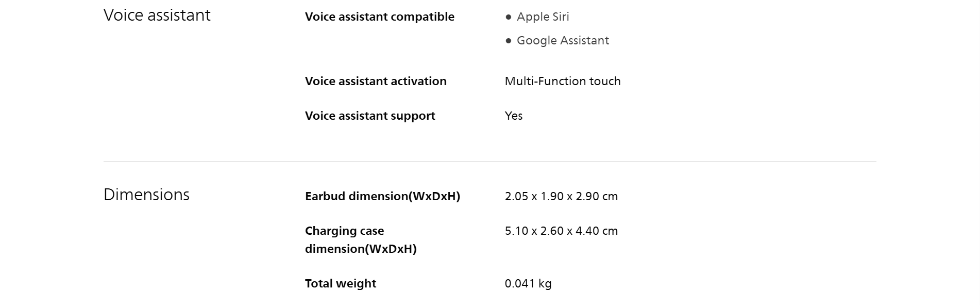Click the Dimensions section heading
The height and width of the screenshot is (305, 980).
click(x=146, y=195)
